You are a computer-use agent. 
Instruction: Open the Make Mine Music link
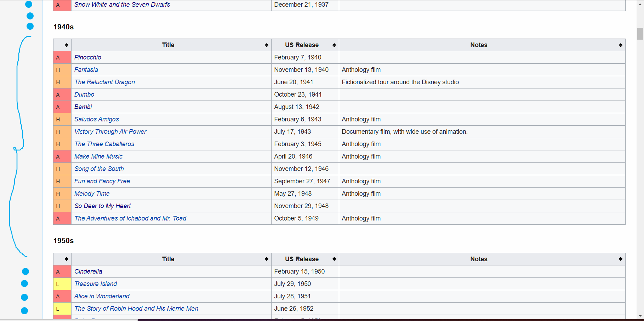[98, 156]
